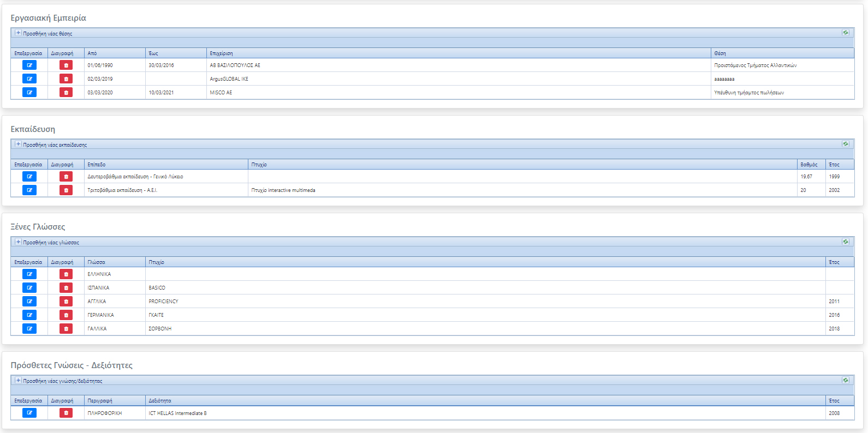Sort education by Βαθμός column header
The image size is (868, 433).
(x=808, y=165)
